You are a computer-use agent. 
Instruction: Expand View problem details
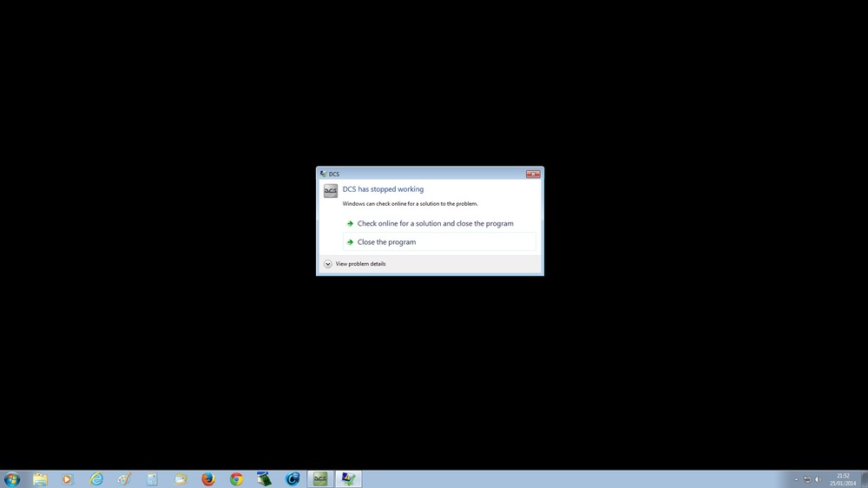(x=355, y=264)
